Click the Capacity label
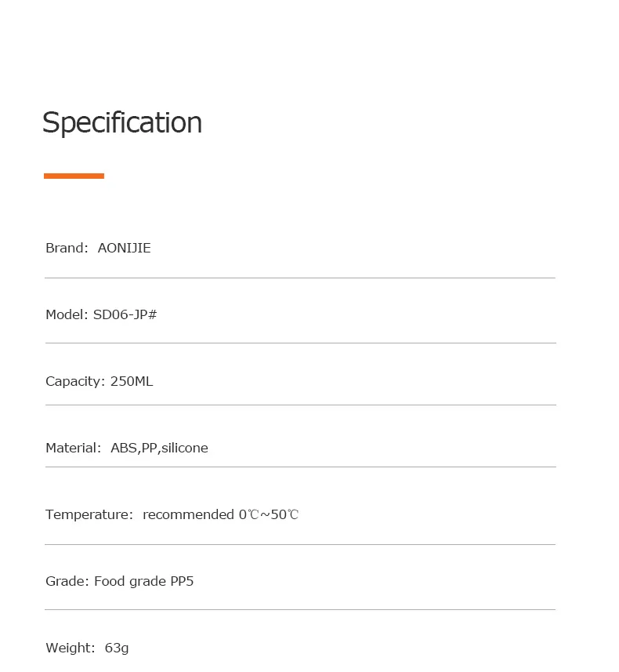Viewport: 619px width, 672px height. click(x=75, y=381)
